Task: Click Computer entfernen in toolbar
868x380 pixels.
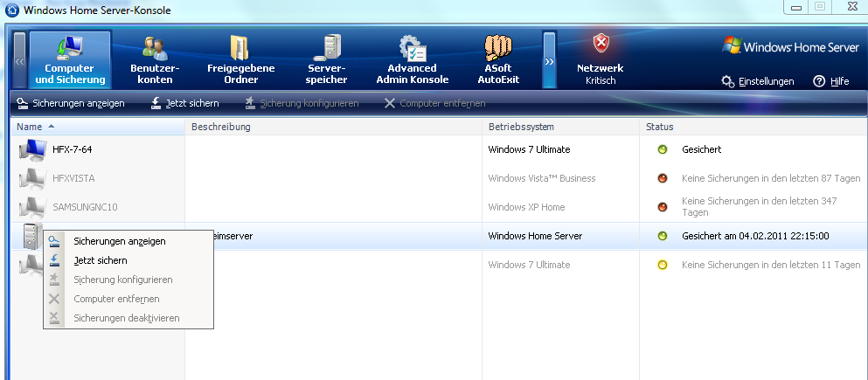Action: pos(434,103)
